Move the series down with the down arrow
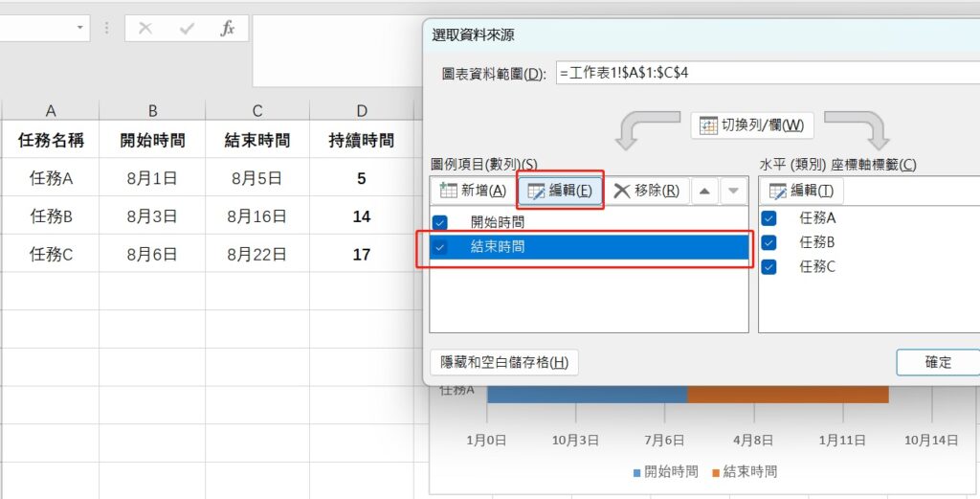980x499 pixels. (734, 192)
